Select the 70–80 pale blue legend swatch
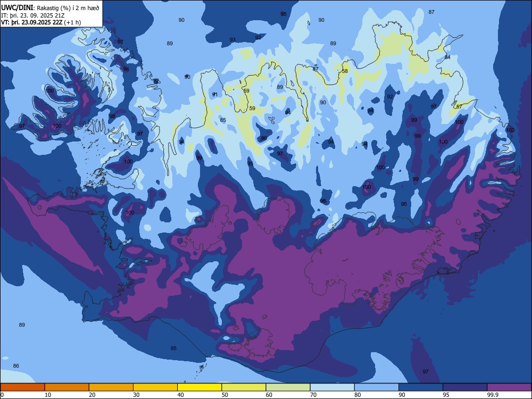The height and width of the screenshot is (399, 532). (x=332, y=387)
